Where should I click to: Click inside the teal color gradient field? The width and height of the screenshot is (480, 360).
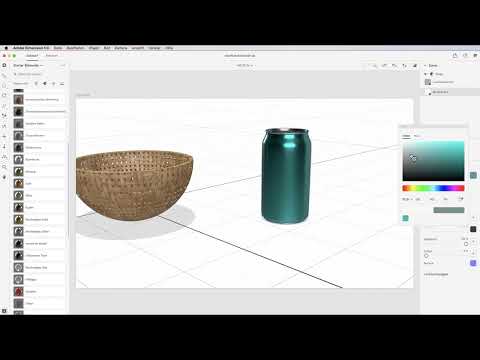(433, 161)
